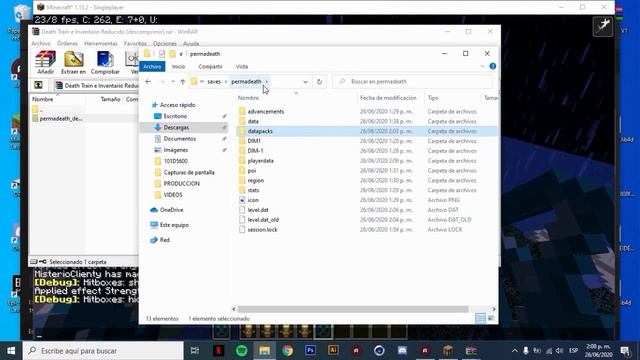Open the blue Archivo tab in Explorer
This screenshot has height=360, width=640.
[x=152, y=67]
